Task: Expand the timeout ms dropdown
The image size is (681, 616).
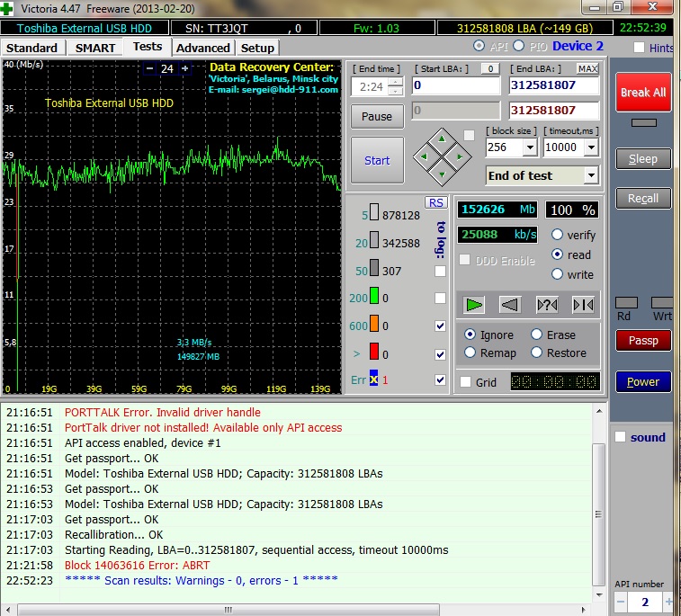Action: (592, 147)
